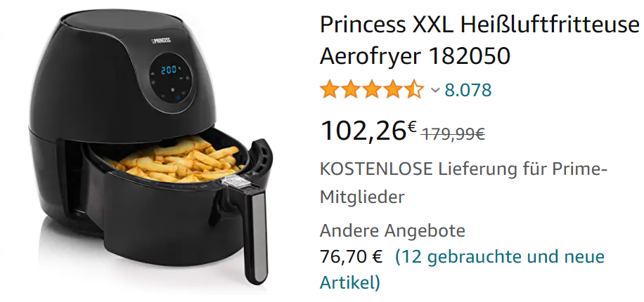Click the third gold star in rating

[372, 89]
